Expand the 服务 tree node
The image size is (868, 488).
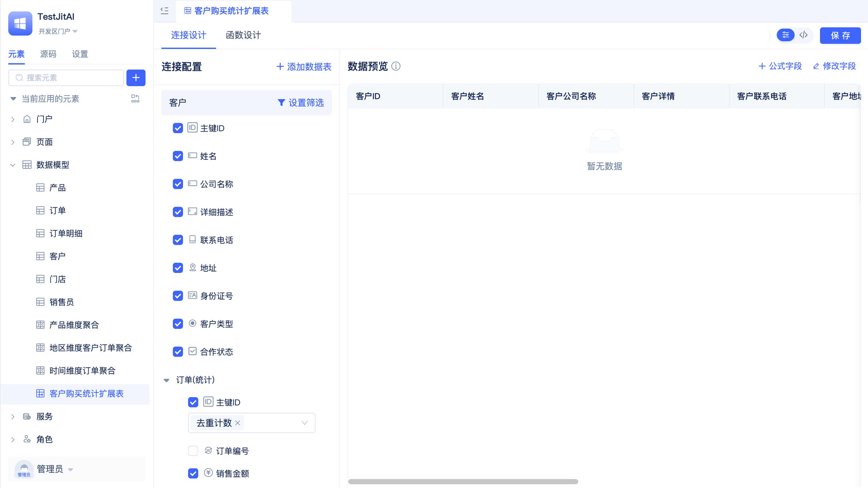pos(13,417)
